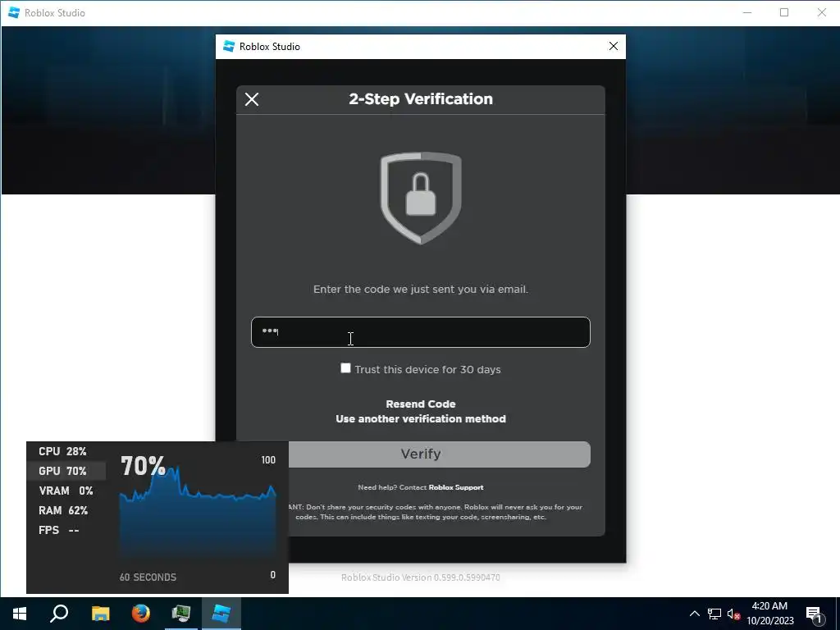Show hidden system tray icons
Screen dimensions: 840x630
click(x=694, y=614)
